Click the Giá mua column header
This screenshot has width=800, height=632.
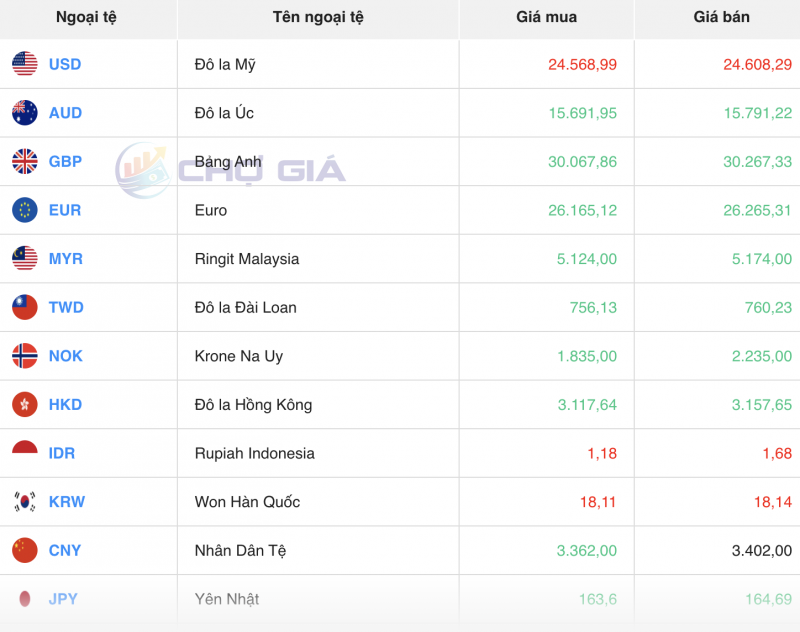pos(545,17)
